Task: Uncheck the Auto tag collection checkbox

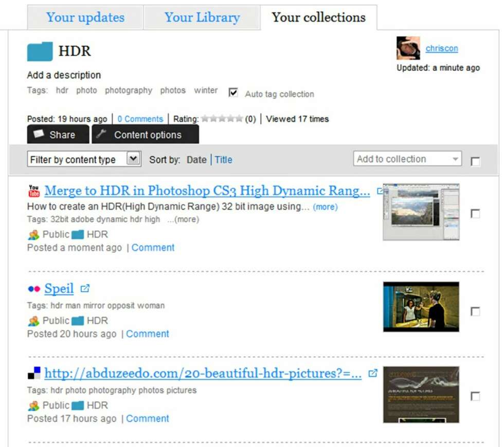Action: [x=233, y=93]
